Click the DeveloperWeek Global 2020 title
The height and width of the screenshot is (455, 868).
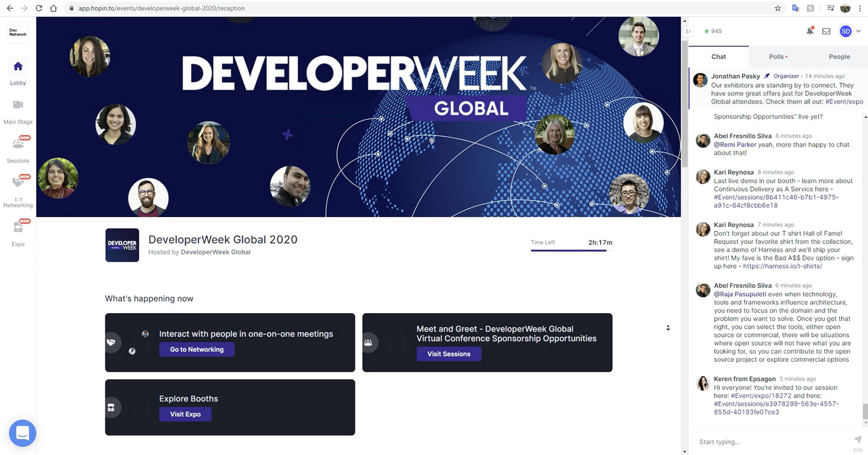point(223,240)
